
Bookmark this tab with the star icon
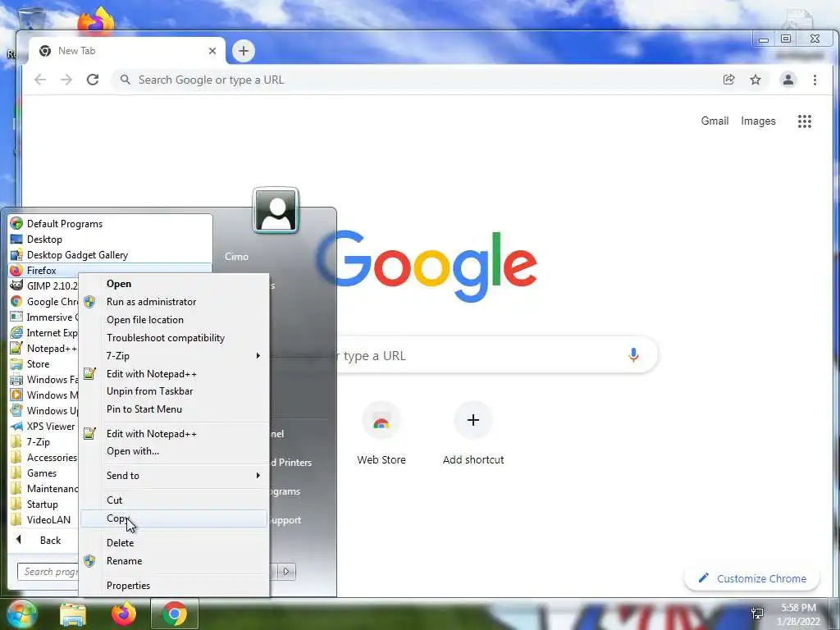tap(756, 80)
